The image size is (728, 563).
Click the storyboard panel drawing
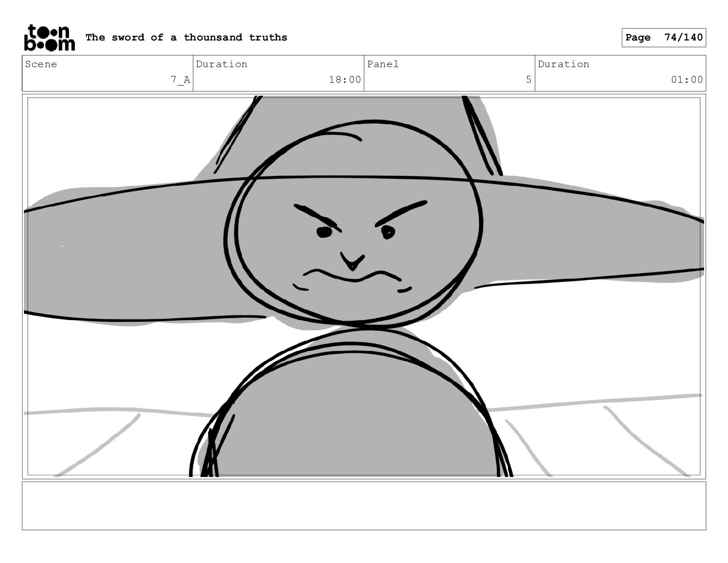click(x=364, y=287)
